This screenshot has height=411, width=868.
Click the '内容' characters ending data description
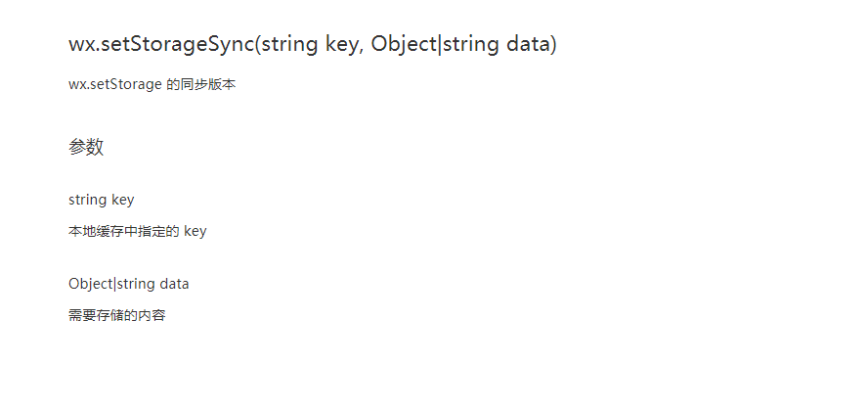152,315
